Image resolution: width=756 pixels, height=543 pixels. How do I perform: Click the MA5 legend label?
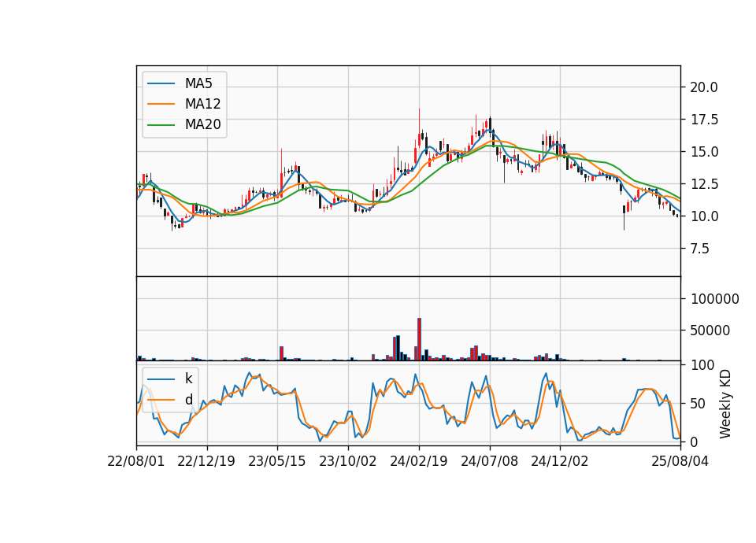pyautogui.click(x=198, y=83)
